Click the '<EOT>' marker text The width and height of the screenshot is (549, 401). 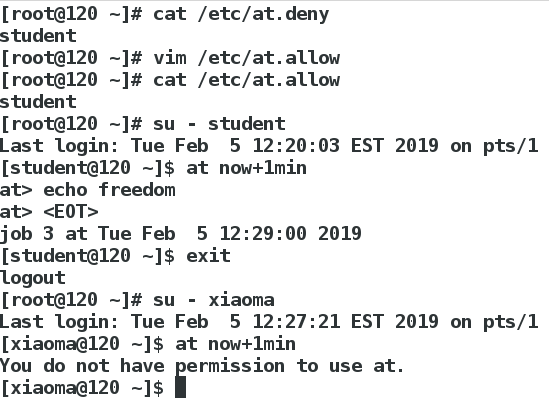click(x=71, y=212)
